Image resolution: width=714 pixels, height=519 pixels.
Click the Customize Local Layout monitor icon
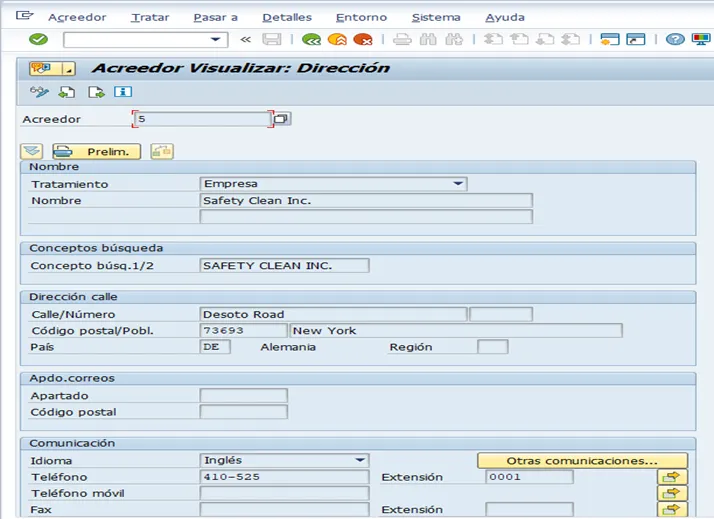[701, 40]
